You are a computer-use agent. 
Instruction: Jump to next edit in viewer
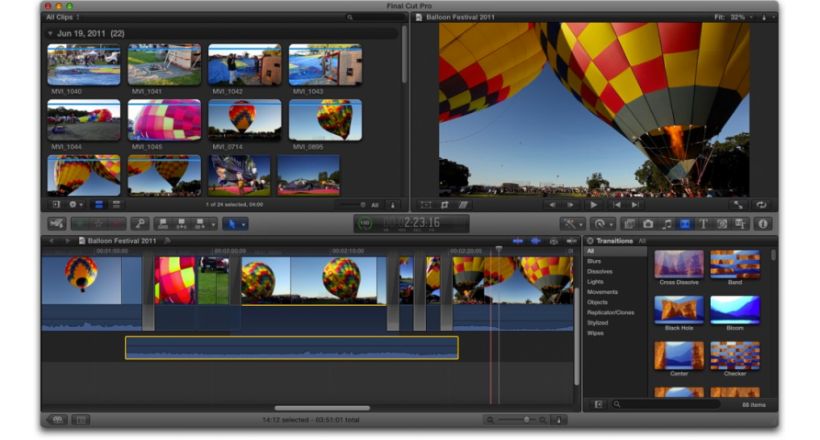(x=635, y=205)
